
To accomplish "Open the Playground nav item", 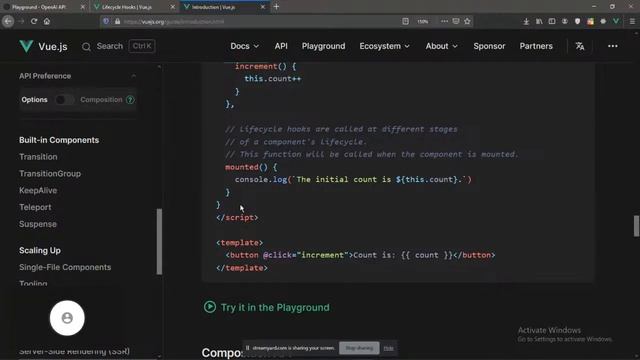I will click(x=323, y=46).
